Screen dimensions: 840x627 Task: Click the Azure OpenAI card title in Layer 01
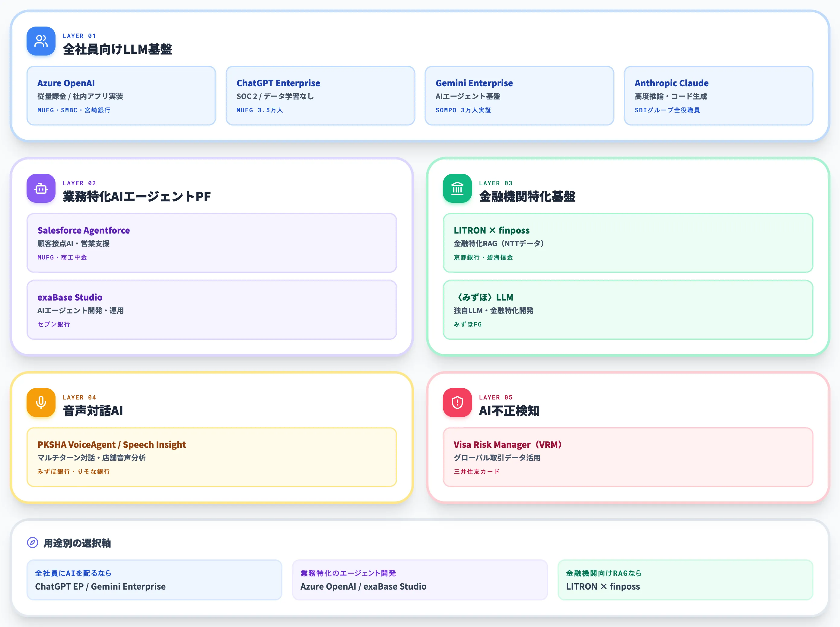[66, 83]
